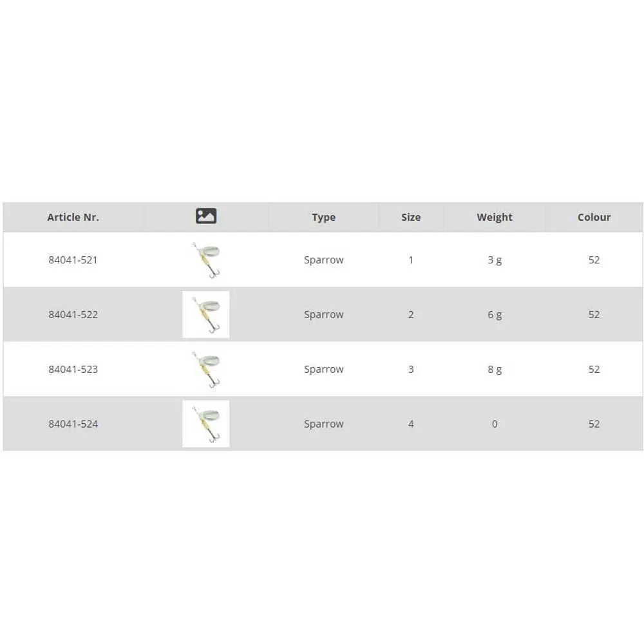Click the image column header icon
Viewport: 644px width, 644px height.
point(206,216)
